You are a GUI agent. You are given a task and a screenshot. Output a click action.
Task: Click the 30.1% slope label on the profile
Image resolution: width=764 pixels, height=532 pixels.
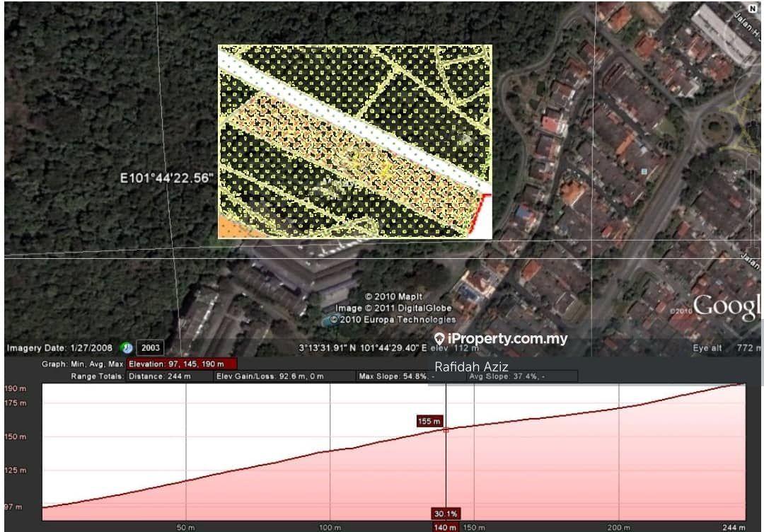click(x=446, y=514)
